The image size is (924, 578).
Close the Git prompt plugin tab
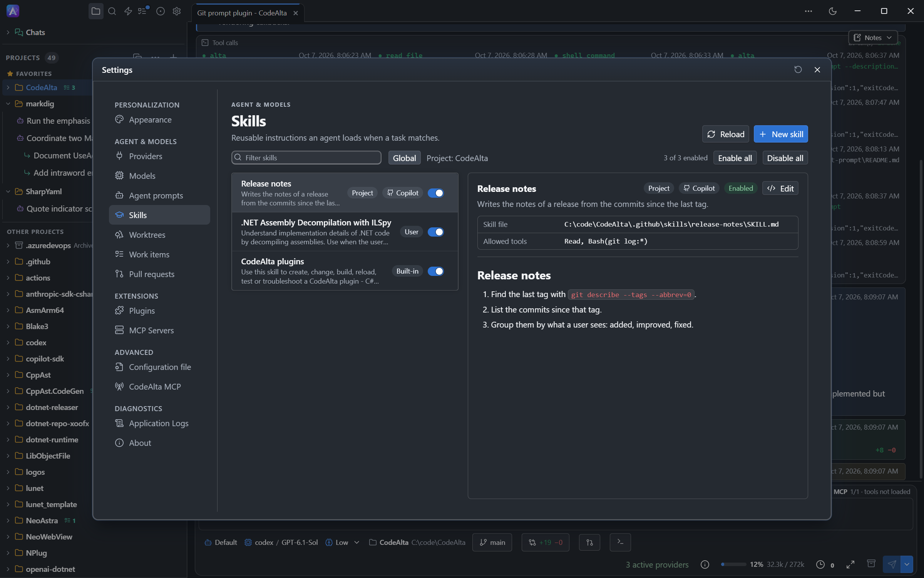pyautogui.click(x=296, y=13)
